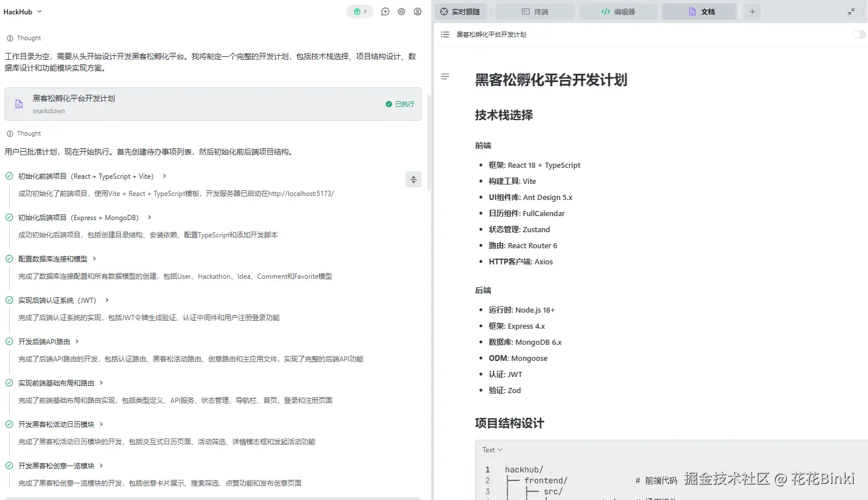Click the first Thought label
This screenshot has width=868, height=500.
click(x=29, y=38)
